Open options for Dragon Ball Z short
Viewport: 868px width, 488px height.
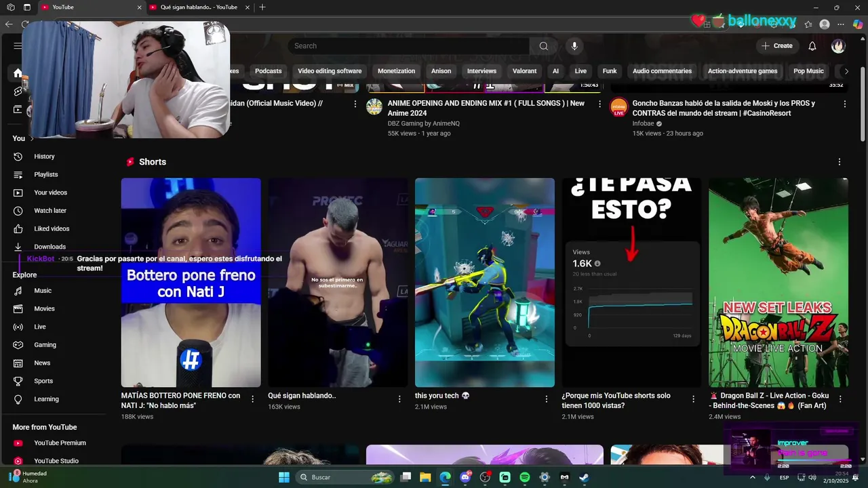[840, 399]
